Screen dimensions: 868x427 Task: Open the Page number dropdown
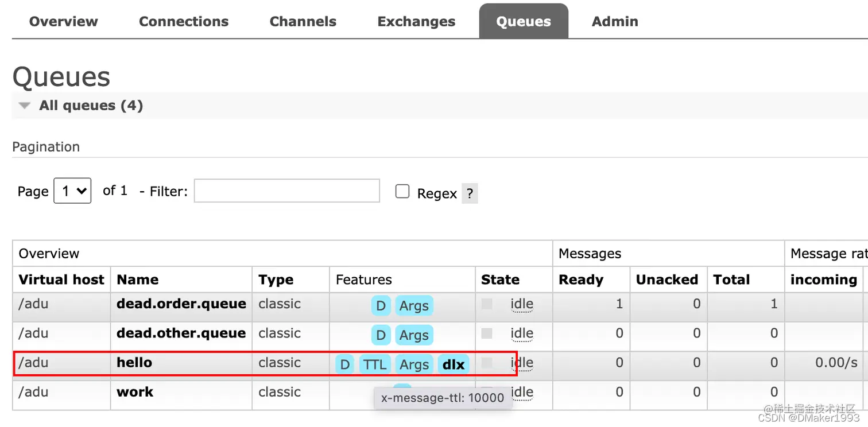click(72, 191)
